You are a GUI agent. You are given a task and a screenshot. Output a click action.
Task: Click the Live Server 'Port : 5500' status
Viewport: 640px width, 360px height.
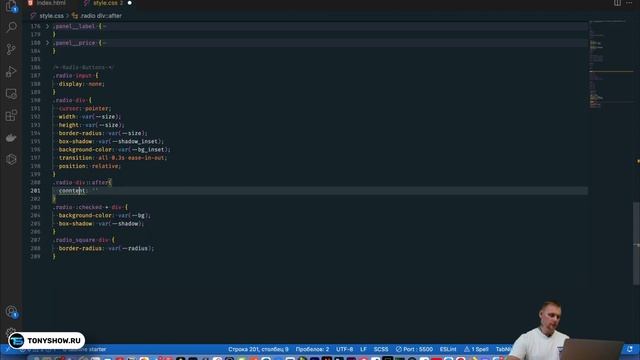coord(414,349)
